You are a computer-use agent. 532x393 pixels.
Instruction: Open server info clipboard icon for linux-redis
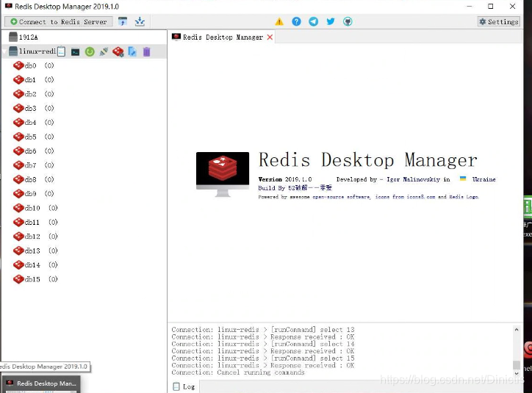click(61, 51)
